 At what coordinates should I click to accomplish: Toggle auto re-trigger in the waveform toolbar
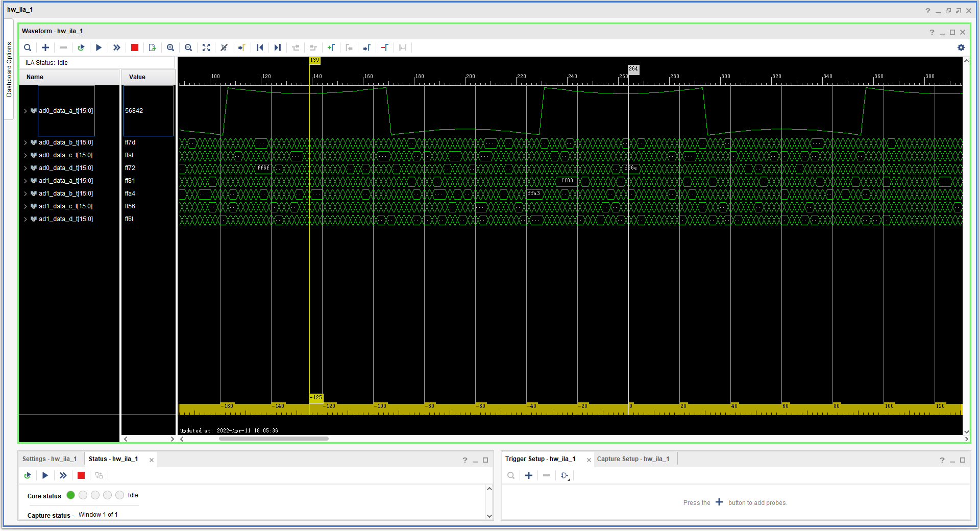pyautogui.click(x=81, y=47)
